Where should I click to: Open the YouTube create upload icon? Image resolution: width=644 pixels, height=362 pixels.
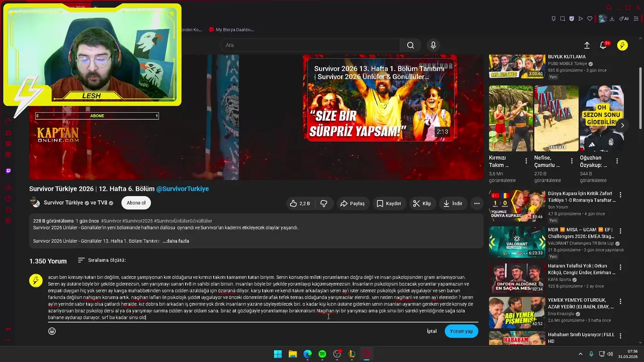(x=587, y=45)
